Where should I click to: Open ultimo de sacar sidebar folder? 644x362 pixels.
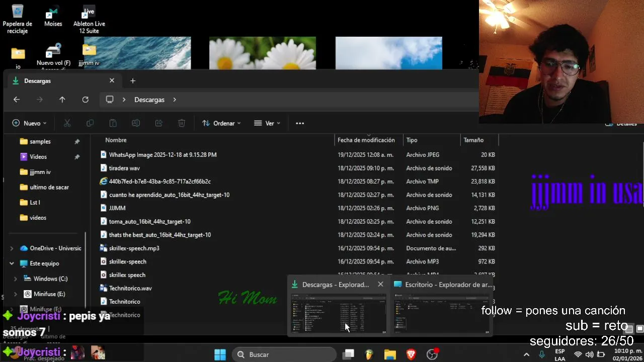pos(49,187)
